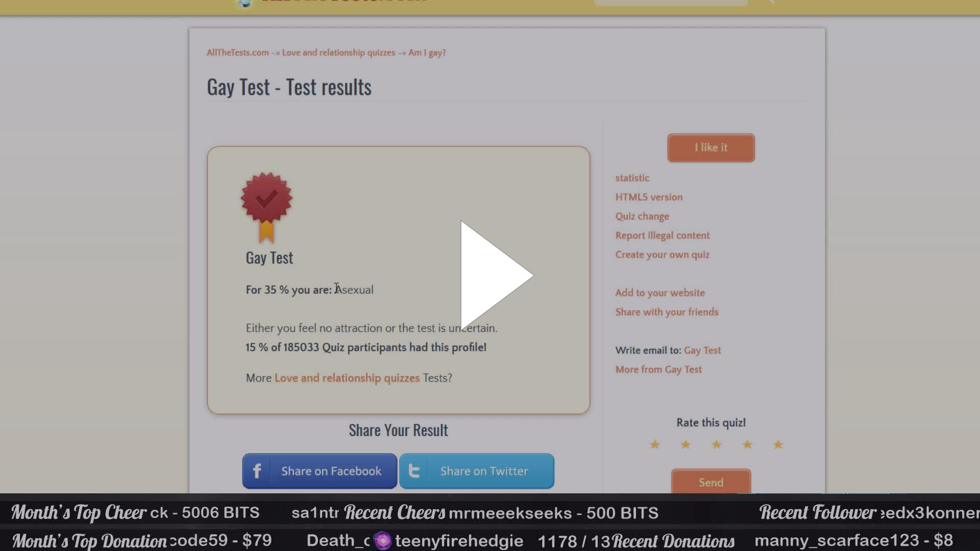The width and height of the screenshot is (980, 551).
Task: Click the AllTheTests.com breadcrumb link
Action: coord(237,53)
